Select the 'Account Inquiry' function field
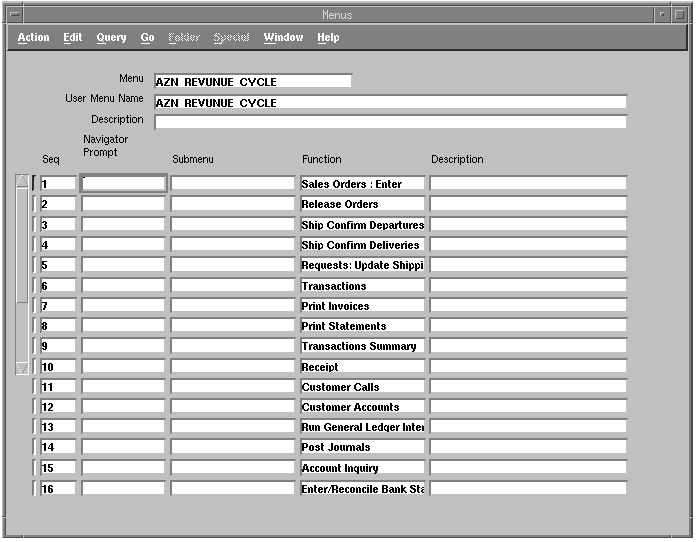 (363, 467)
